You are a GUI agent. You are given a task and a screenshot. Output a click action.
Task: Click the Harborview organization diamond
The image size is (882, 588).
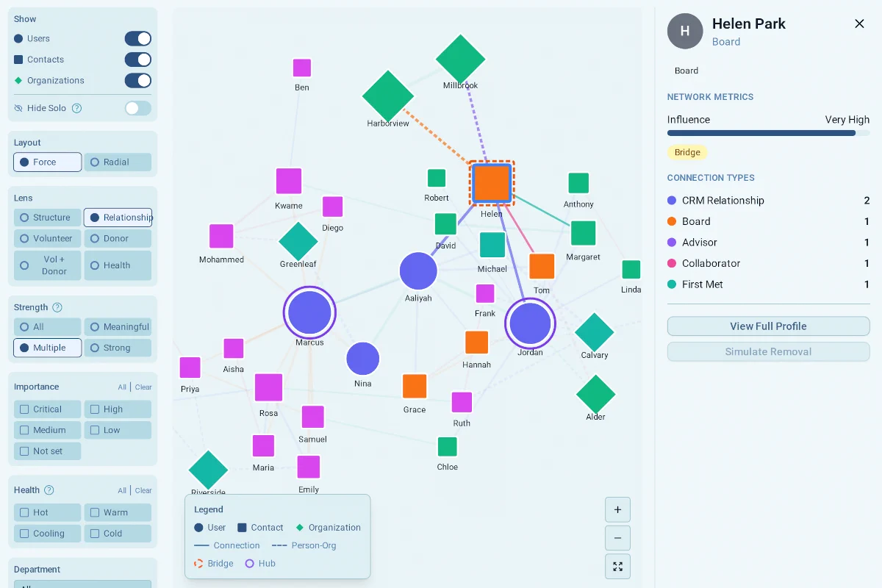pos(388,96)
